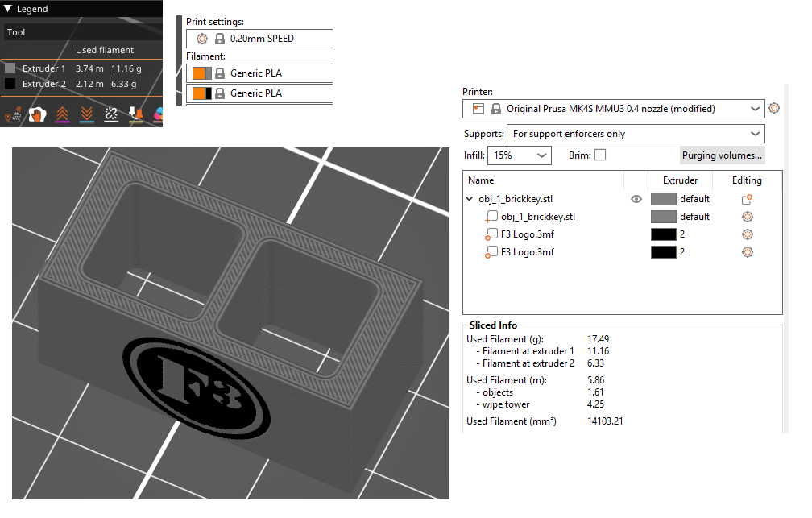This screenshot has width=812, height=518.
Task: Click gear icon for second F3 Logo.3mf
Action: 748,252
